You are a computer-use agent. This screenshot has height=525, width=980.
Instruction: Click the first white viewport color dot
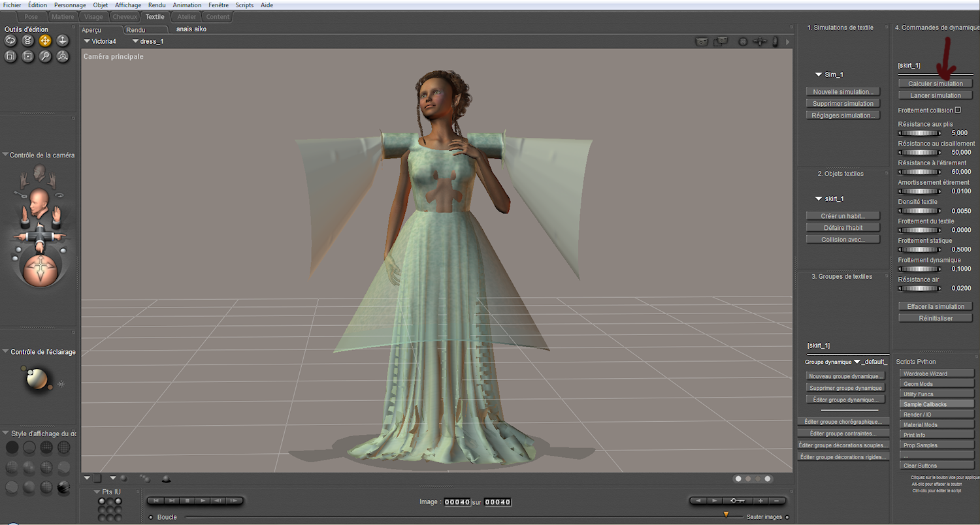[738, 479]
